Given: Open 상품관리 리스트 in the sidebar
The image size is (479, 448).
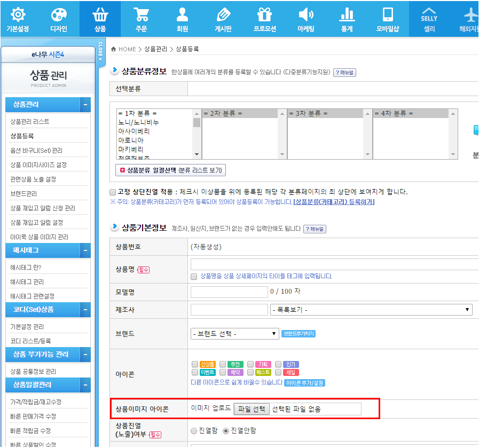Looking at the screenshot, I should [x=30, y=122].
